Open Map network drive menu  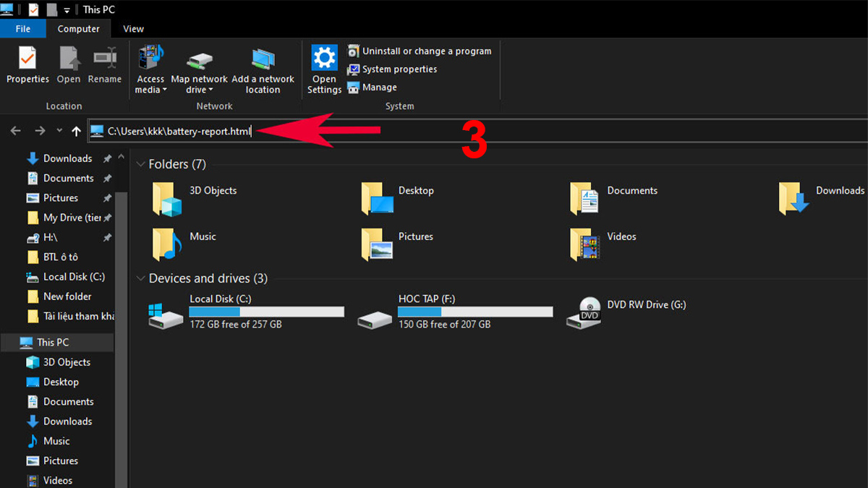200,70
